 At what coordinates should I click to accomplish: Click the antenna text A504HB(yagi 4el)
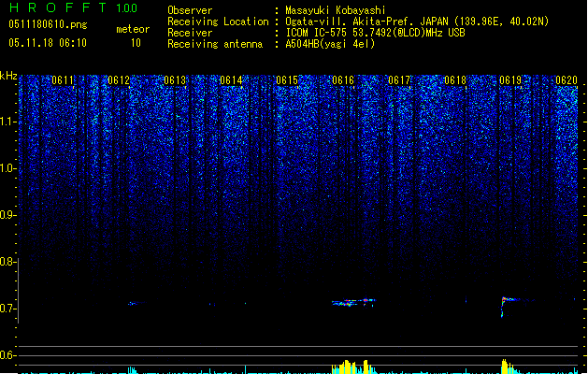click(330, 44)
